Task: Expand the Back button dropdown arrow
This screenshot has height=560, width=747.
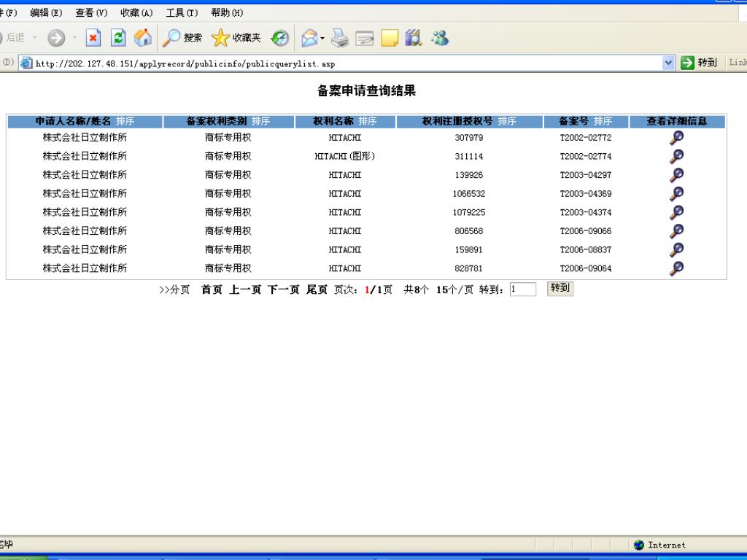Action: pos(34,38)
